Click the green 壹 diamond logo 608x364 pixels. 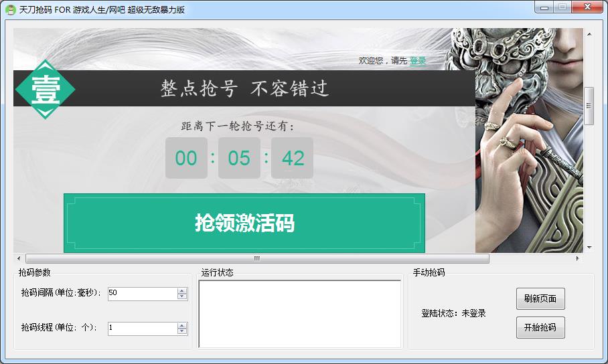point(45,89)
